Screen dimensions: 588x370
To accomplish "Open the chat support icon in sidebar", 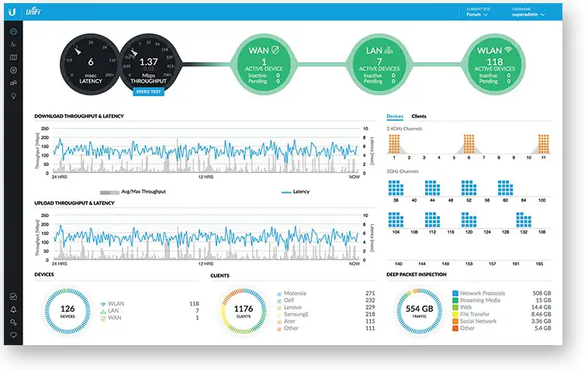I will [x=13, y=335].
